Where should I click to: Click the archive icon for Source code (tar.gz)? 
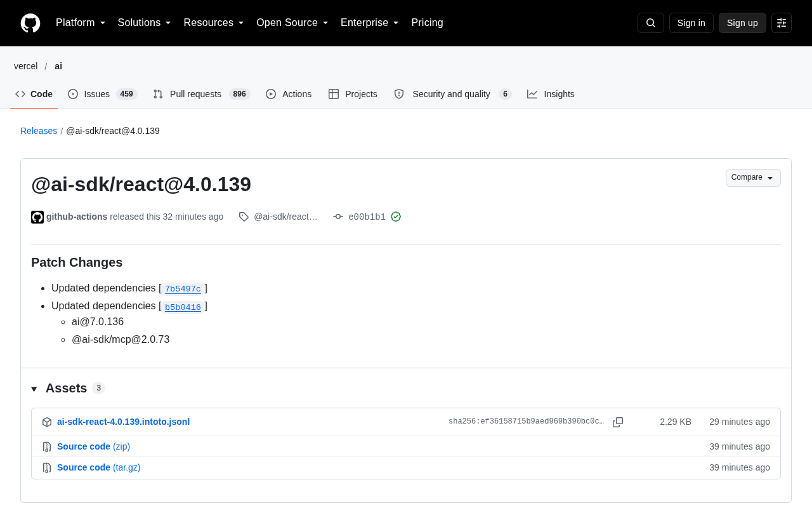click(x=47, y=468)
